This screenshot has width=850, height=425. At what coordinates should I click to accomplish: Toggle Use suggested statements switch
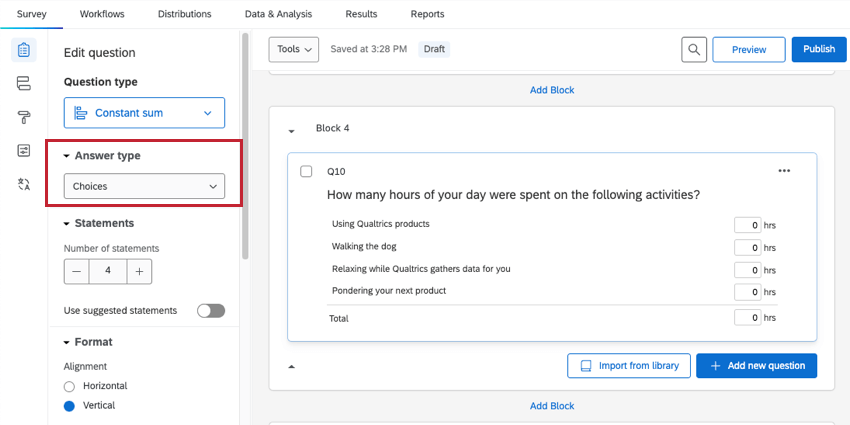pyautogui.click(x=211, y=310)
